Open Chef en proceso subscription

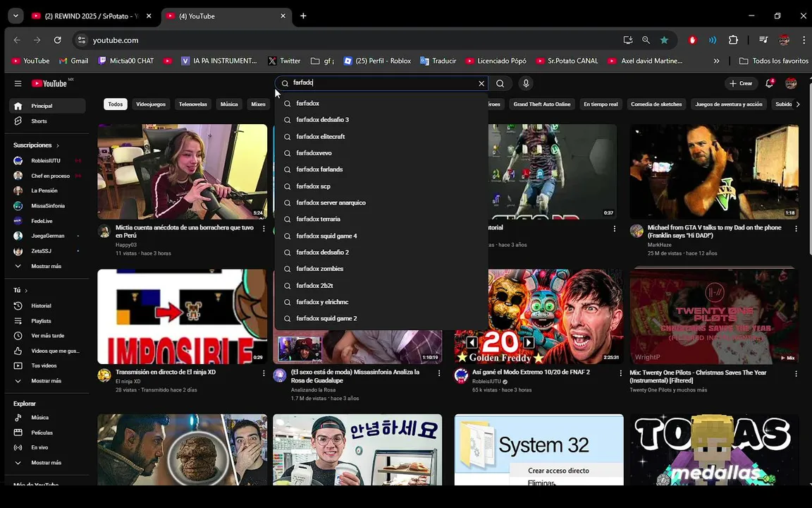point(47,176)
